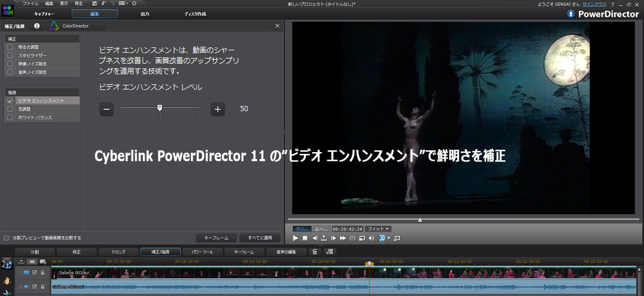
Task: Open the settings gear icon in top toolbar
Action: 134,4
